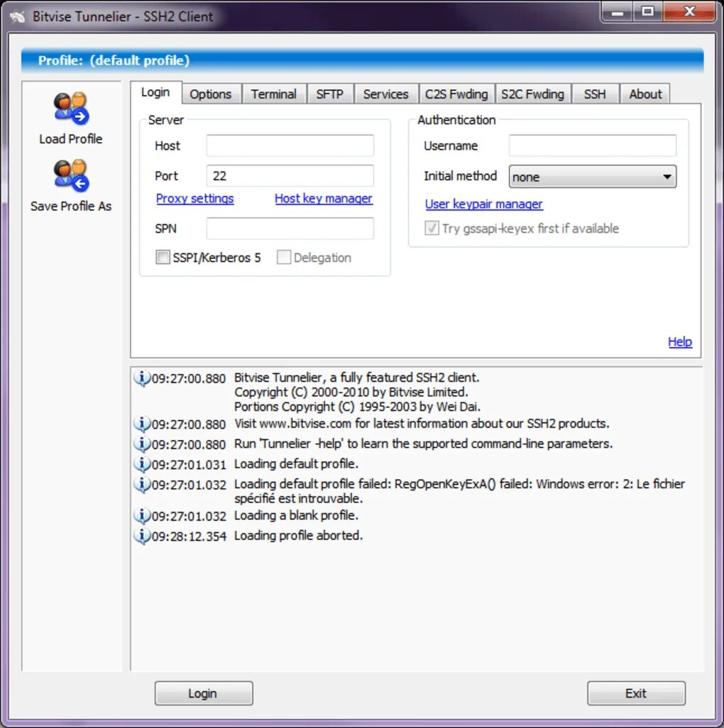Open the S2C Fwding tab
The height and width of the screenshot is (728, 724).
[x=532, y=94]
